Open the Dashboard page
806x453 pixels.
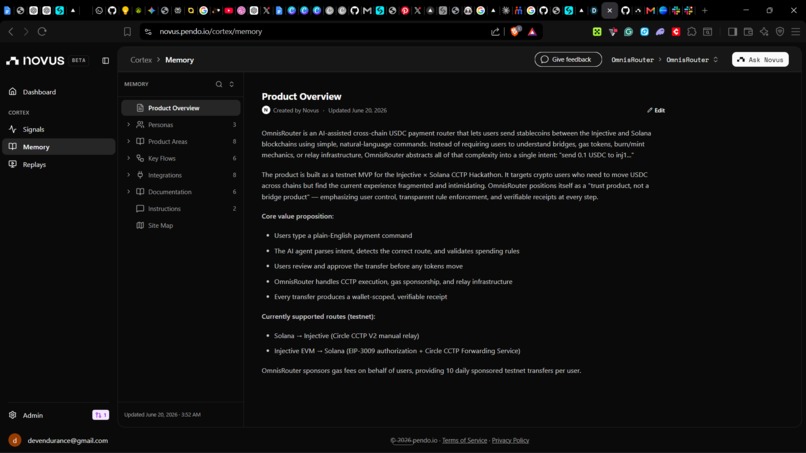(x=39, y=92)
